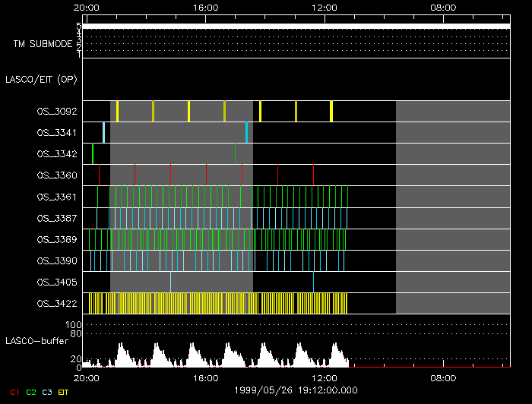
Task: Click the green C2 legend entry
Action: click(31, 392)
